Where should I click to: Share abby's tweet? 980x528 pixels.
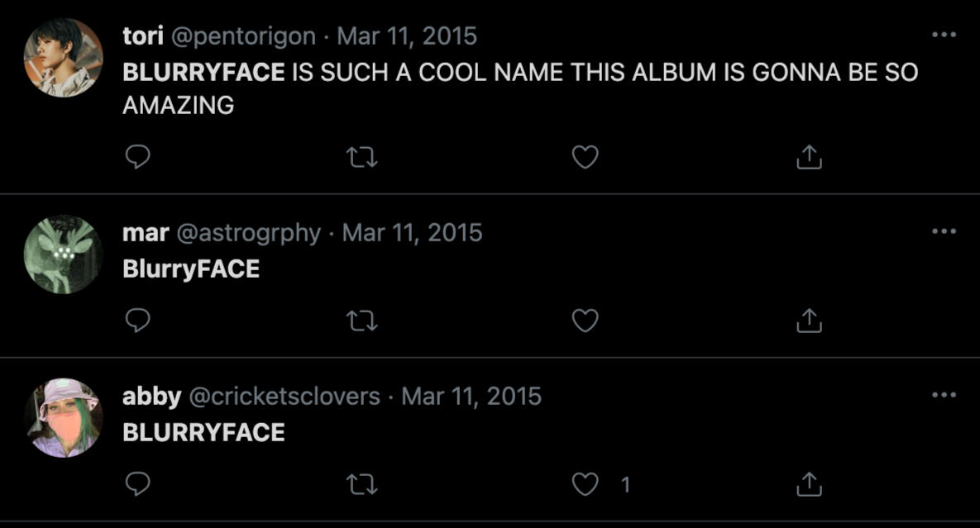pos(809,484)
